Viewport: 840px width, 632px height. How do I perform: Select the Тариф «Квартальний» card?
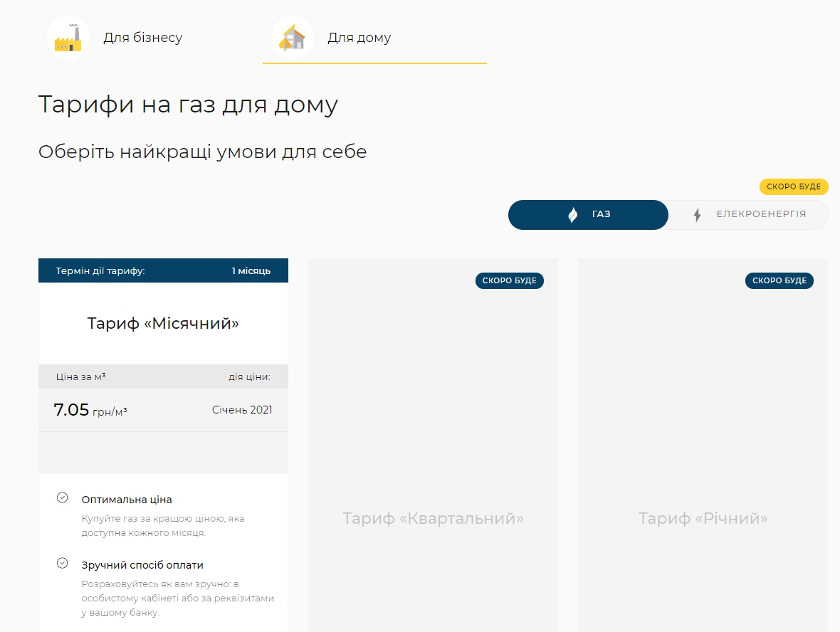pos(433,445)
